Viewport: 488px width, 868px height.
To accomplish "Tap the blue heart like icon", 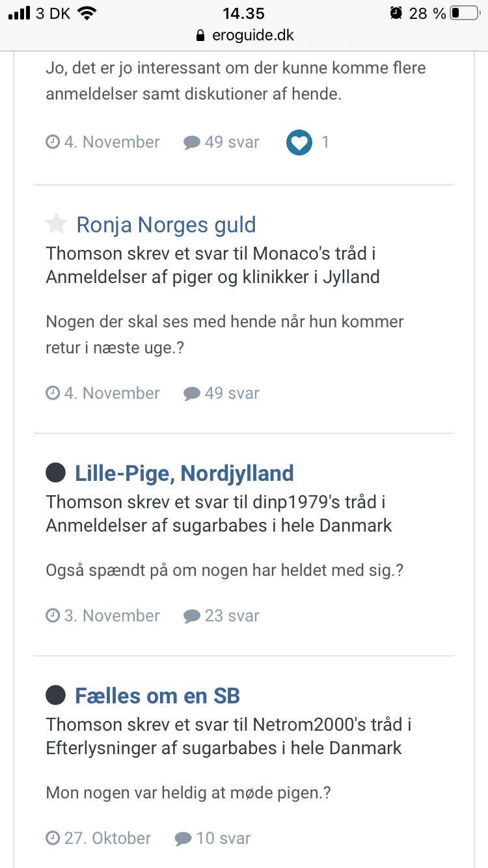I will point(299,142).
